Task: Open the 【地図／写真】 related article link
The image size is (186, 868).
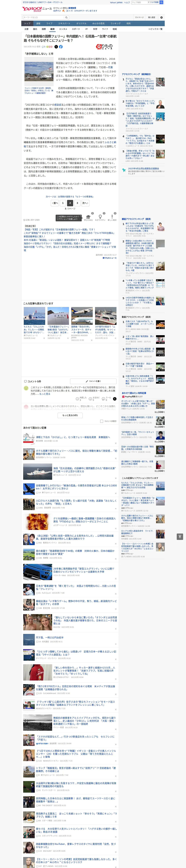Action: 59,229
